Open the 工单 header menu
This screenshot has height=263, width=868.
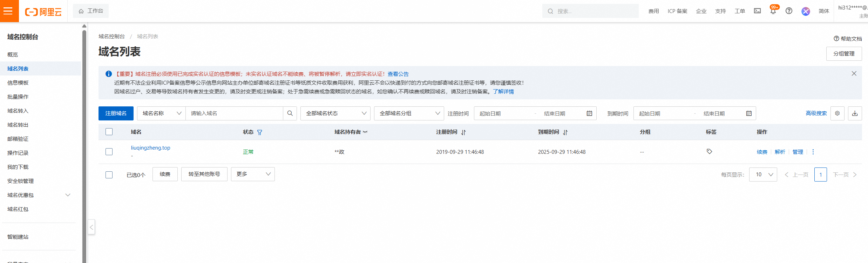(x=740, y=11)
